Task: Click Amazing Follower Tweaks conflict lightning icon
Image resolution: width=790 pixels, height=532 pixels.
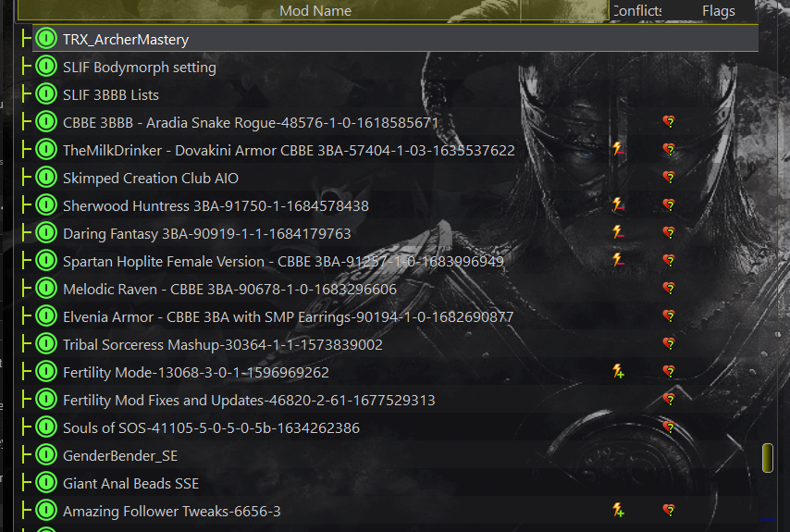Action: tap(618, 511)
